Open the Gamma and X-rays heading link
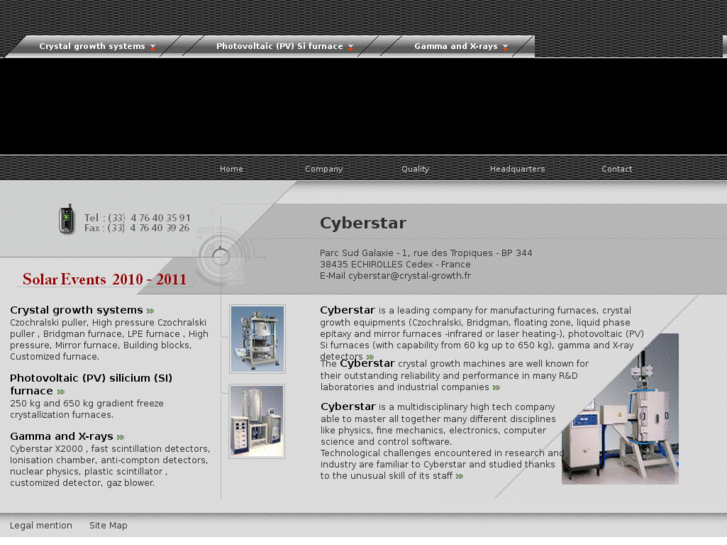 tap(62, 436)
